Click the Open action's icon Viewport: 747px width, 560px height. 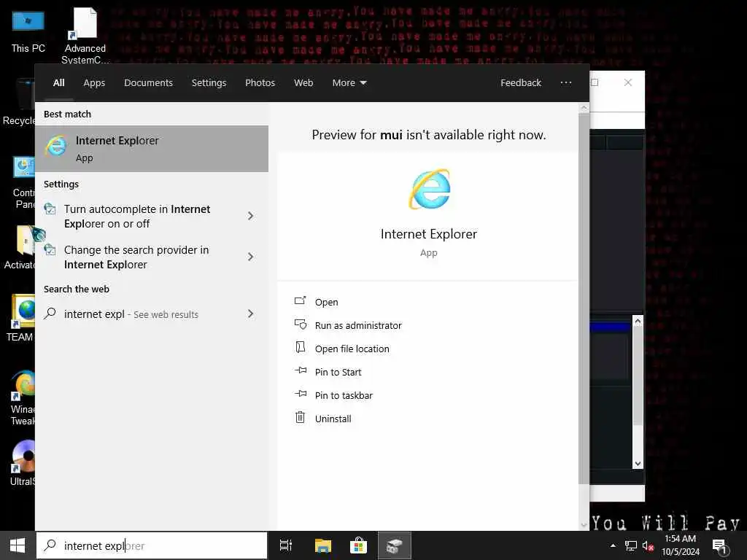[x=300, y=300]
